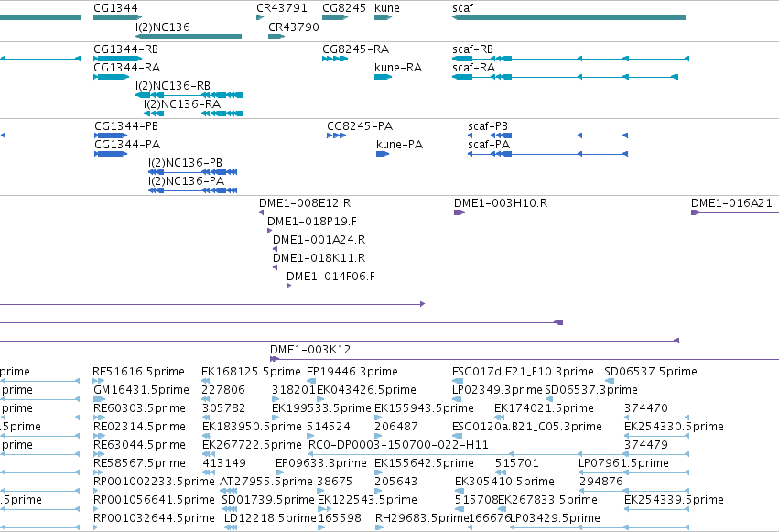Select the SD01739.5prime EST
Viewport: 779px width, 532px height.
pyautogui.click(x=229, y=509)
